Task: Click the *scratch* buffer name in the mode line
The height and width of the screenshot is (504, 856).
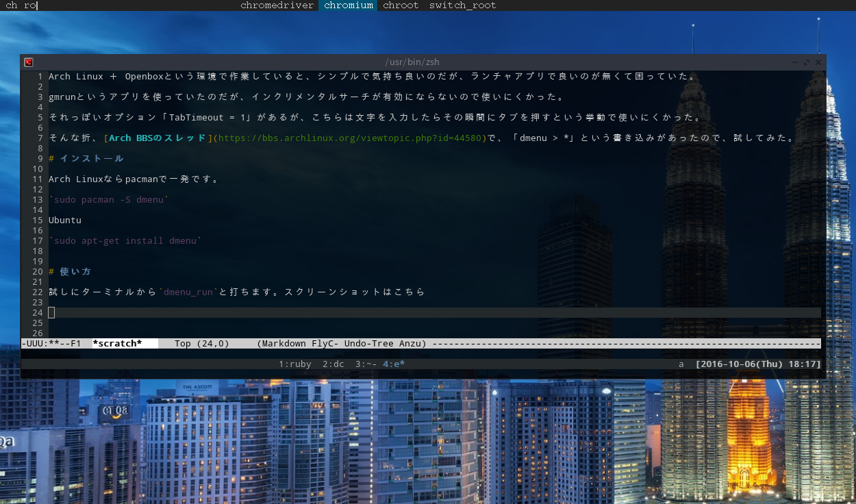Action: pos(118,343)
